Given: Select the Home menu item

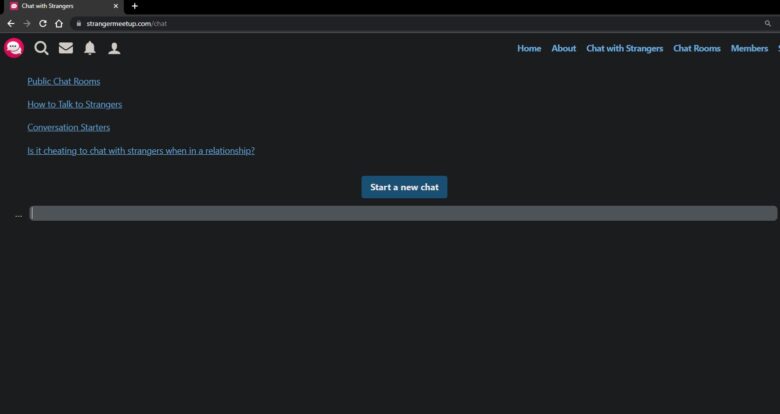Looking at the screenshot, I should [x=529, y=48].
